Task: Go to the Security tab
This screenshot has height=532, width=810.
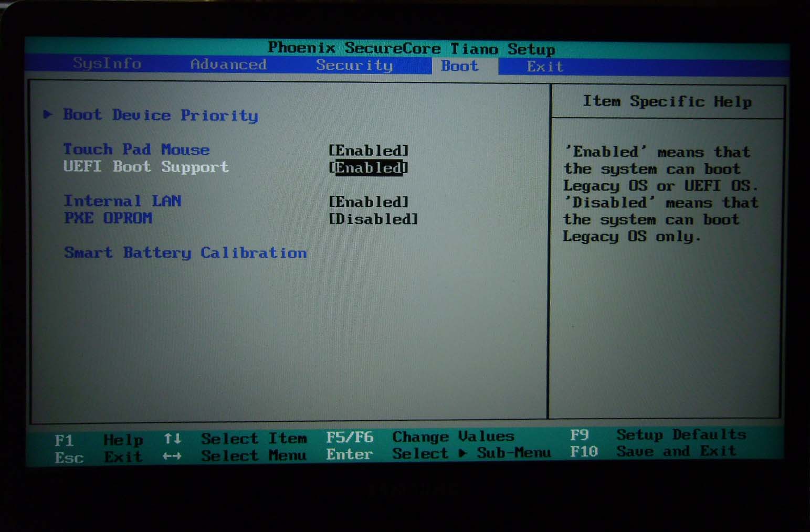Action: click(x=354, y=65)
